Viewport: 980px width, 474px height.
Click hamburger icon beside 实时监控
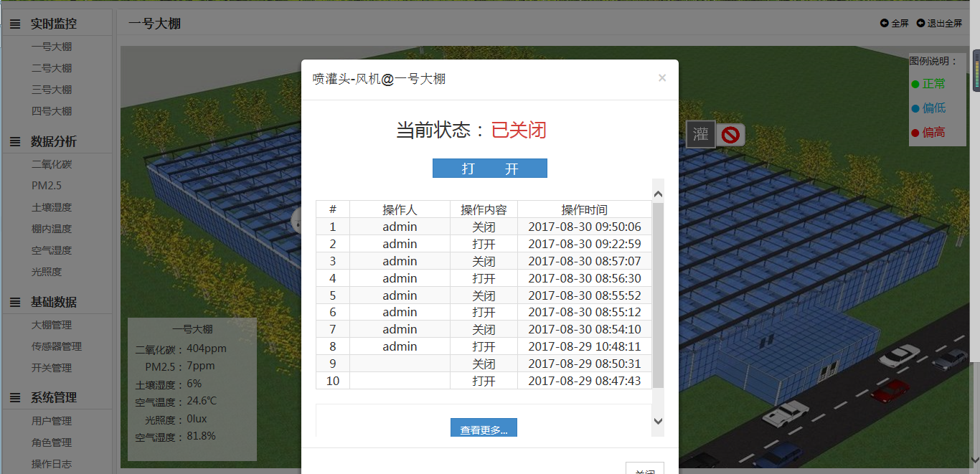[15, 24]
